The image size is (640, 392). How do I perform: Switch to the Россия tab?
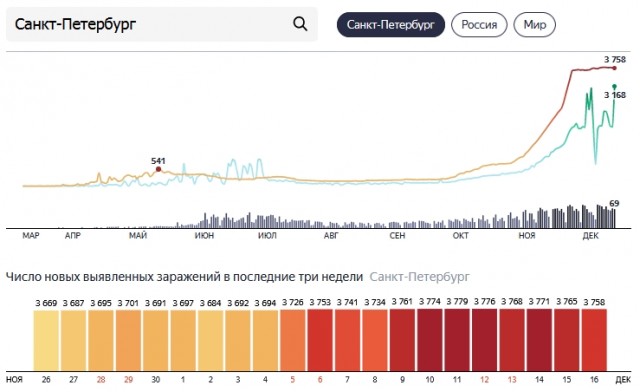pyautogui.click(x=479, y=24)
